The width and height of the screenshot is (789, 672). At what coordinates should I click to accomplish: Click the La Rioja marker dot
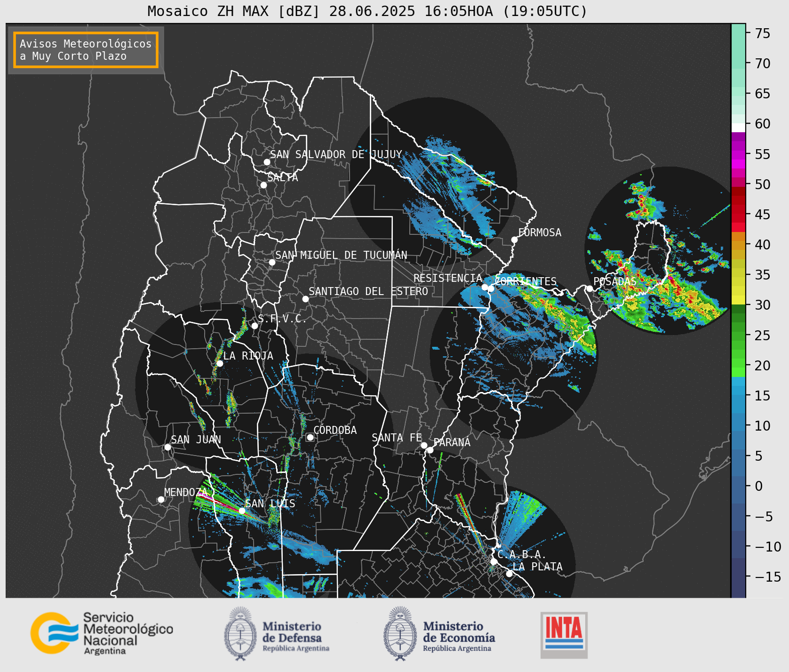coord(220,363)
